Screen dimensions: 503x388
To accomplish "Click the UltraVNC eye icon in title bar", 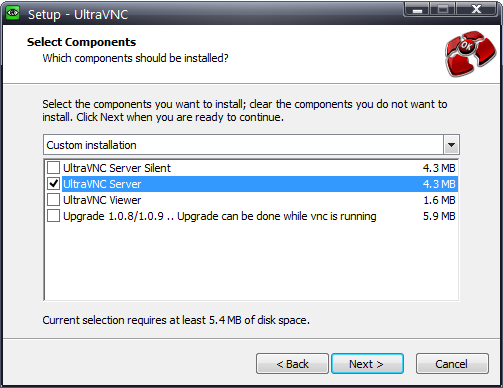I will pos(13,13).
